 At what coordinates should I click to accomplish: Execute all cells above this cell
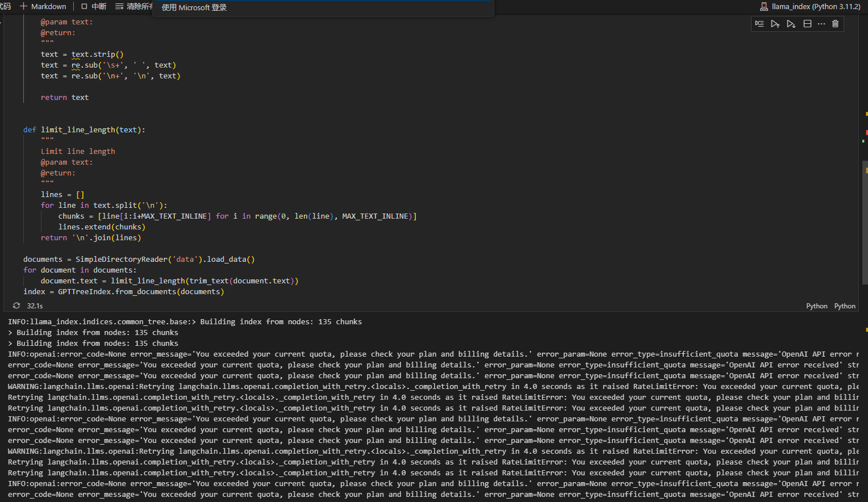point(775,24)
